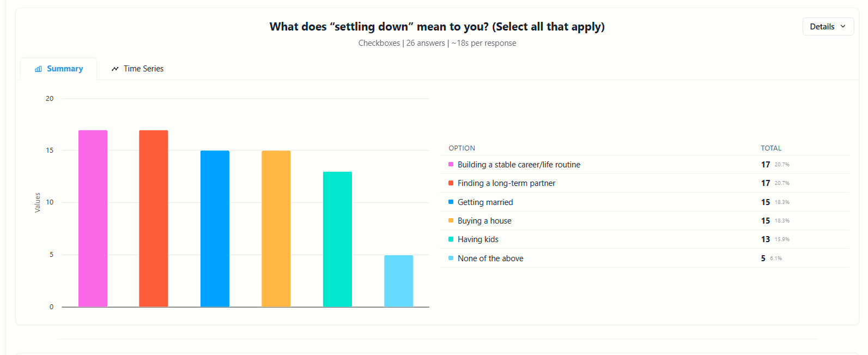868x355 pixels.
Task: Click the line graph icon on Time Series tab
Action: [115, 68]
